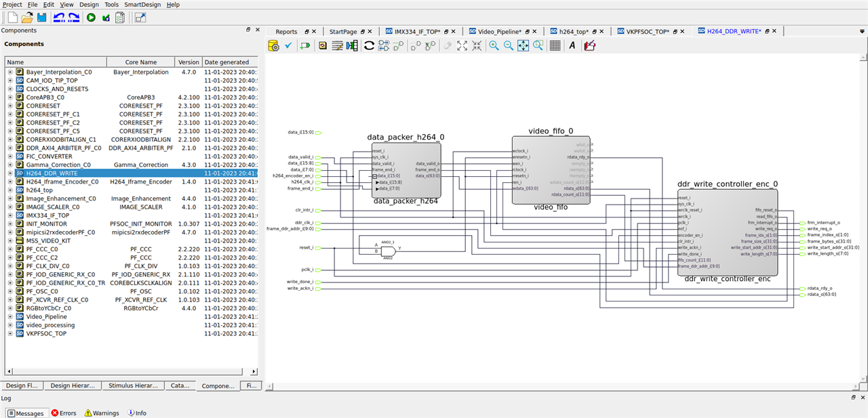Click the blue arrow instance icon in canvas toolbar
The image size is (868, 418).
coord(352,45)
